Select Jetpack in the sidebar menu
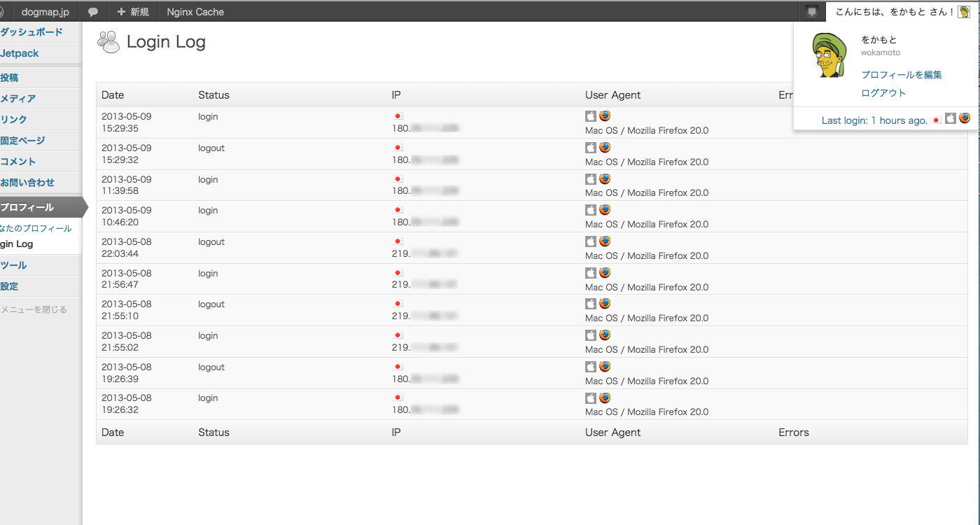 click(x=20, y=53)
